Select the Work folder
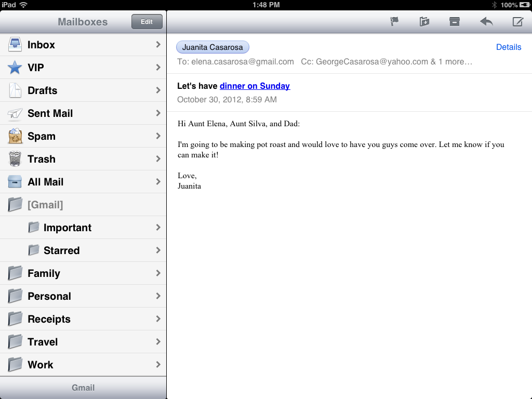The height and width of the screenshot is (399, 532). pos(41,365)
